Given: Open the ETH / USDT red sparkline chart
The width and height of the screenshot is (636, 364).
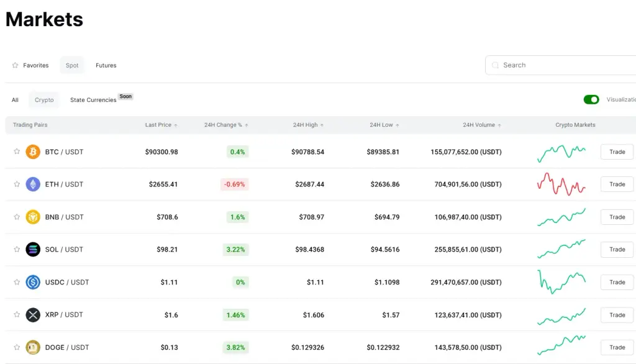Looking at the screenshot, I should coord(561,184).
